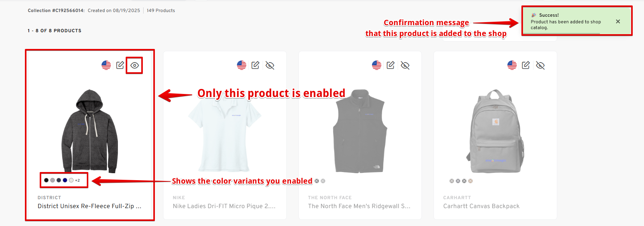Click the US flag icon on Nike polo card

pos(242,65)
